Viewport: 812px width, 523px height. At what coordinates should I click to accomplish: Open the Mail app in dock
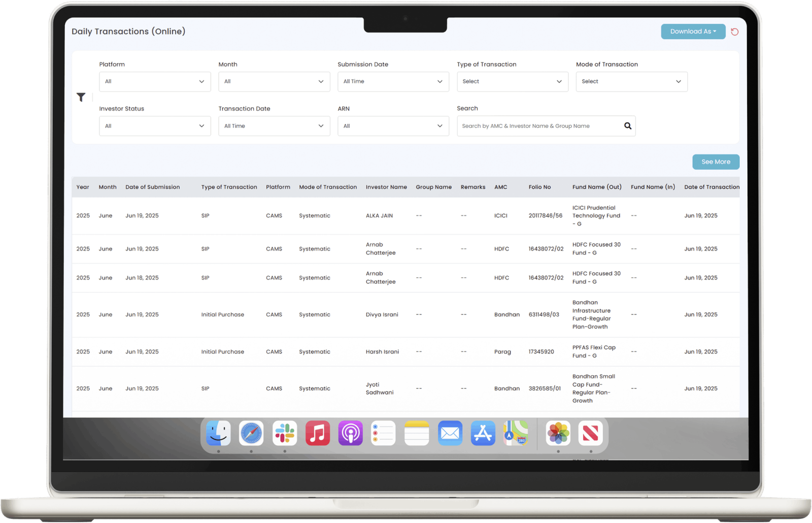[450, 433]
